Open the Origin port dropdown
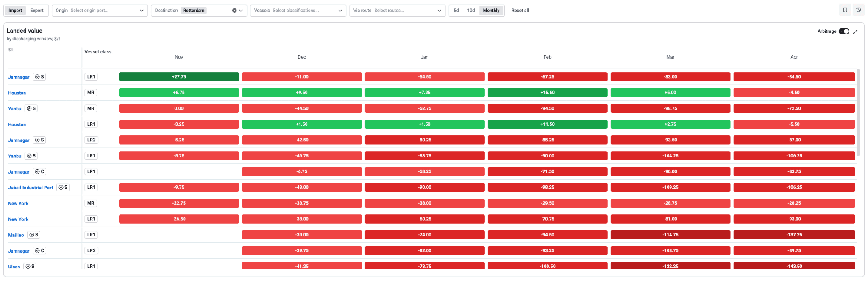Image resolution: width=868 pixels, height=281 pixels. point(100,11)
